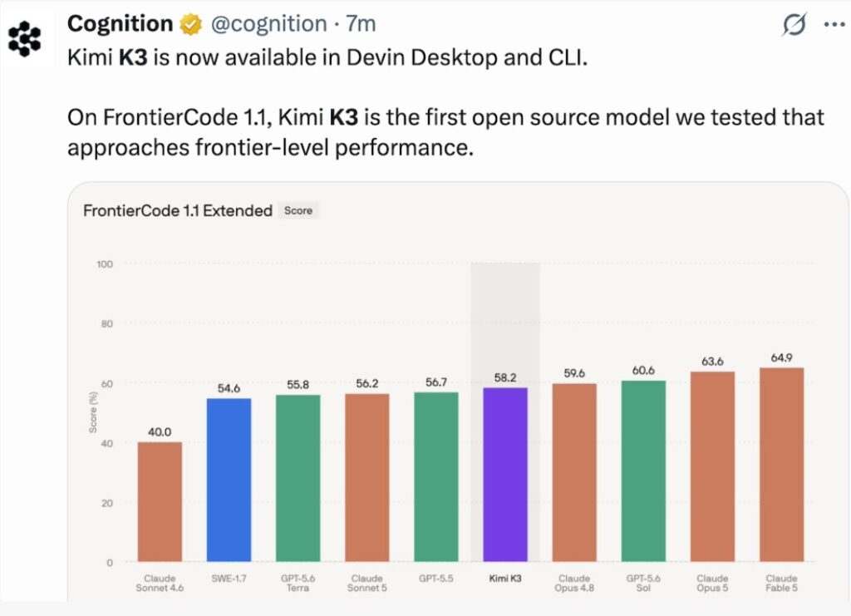Click the green GPT-5.6 Terra bar
This screenshot has height=616, width=851.
pyautogui.click(x=298, y=478)
